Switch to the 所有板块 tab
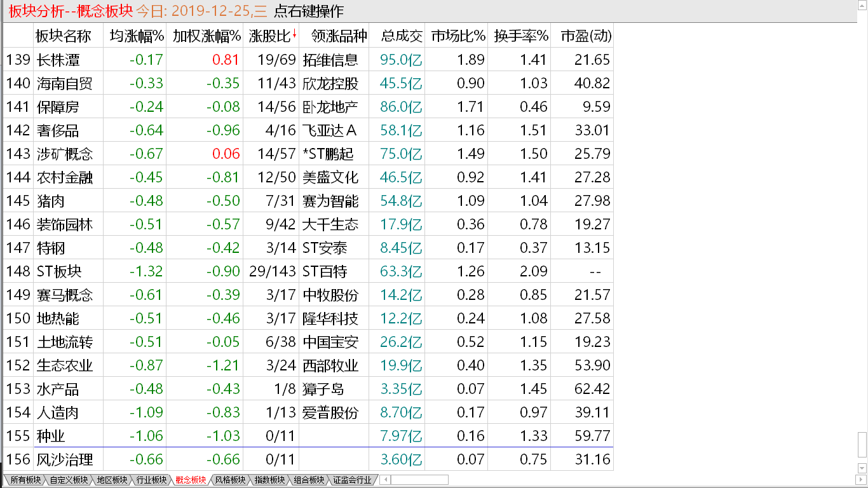 click(x=25, y=480)
